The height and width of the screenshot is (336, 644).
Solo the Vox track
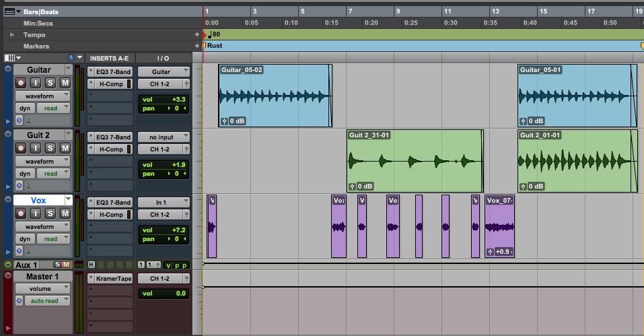(x=50, y=213)
